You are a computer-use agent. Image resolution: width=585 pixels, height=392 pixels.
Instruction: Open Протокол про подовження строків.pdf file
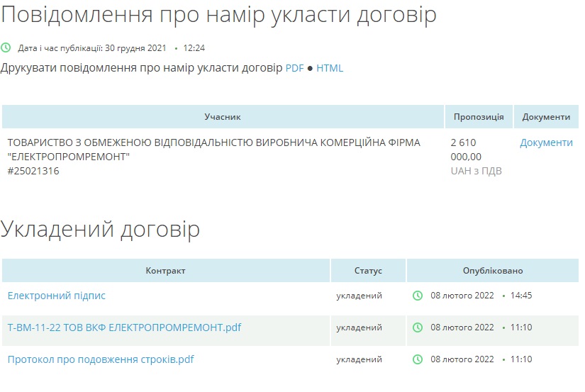click(101, 359)
